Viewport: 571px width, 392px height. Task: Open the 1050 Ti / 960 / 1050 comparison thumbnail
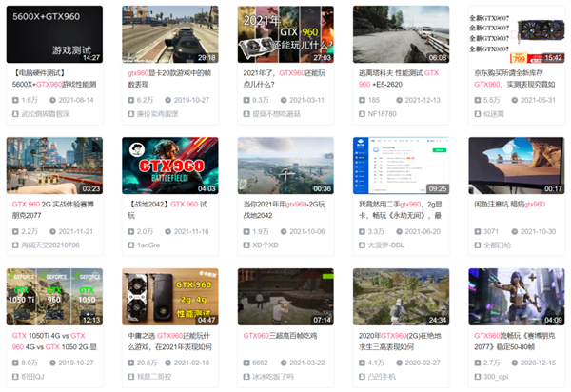pyautogui.click(x=54, y=297)
